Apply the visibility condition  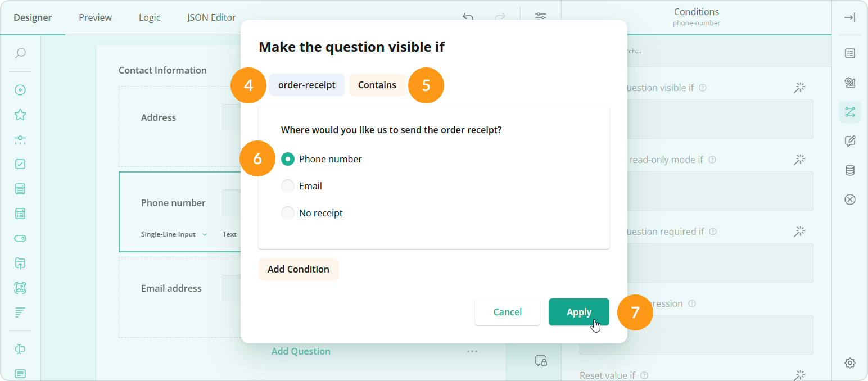point(578,312)
